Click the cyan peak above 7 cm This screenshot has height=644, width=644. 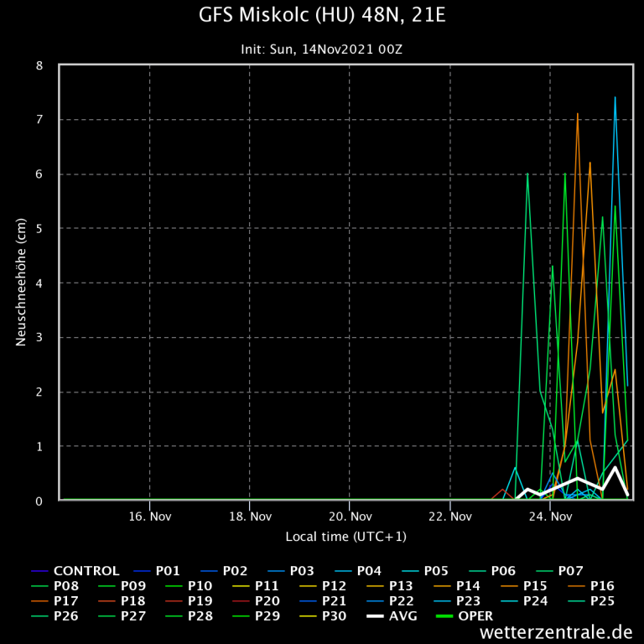click(615, 98)
